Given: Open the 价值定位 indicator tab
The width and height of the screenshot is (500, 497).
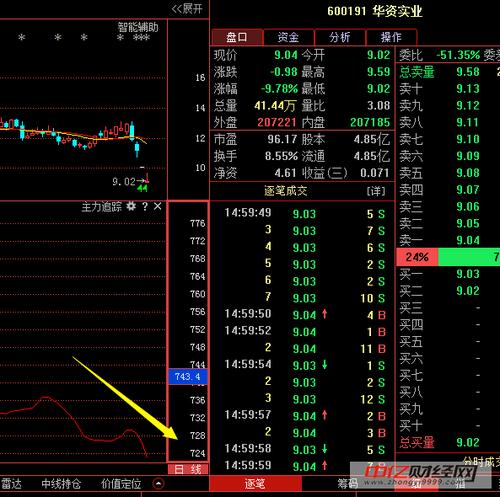Looking at the screenshot, I should pos(121,483).
